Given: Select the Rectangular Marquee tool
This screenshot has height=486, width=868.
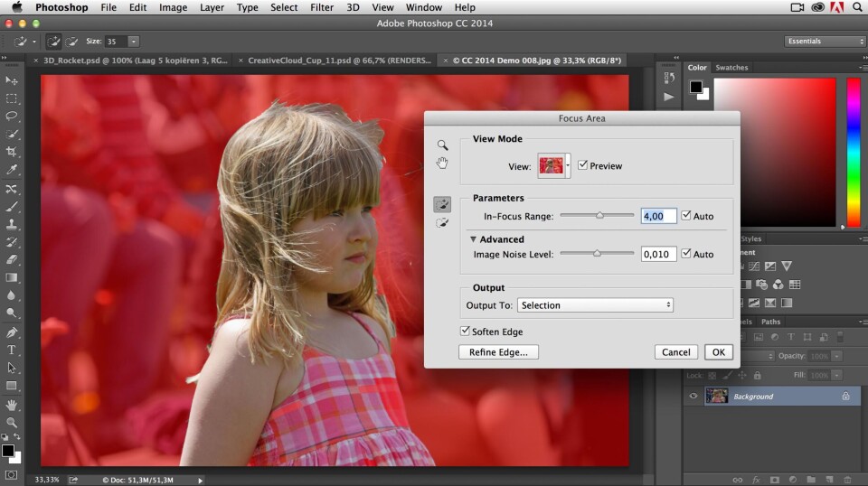Looking at the screenshot, I should click(x=11, y=98).
